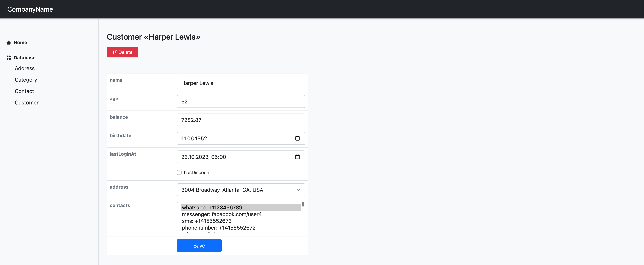This screenshot has width=644, height=265.
Task: Expand the address dropdown chevron
Action: pos(298,190)
